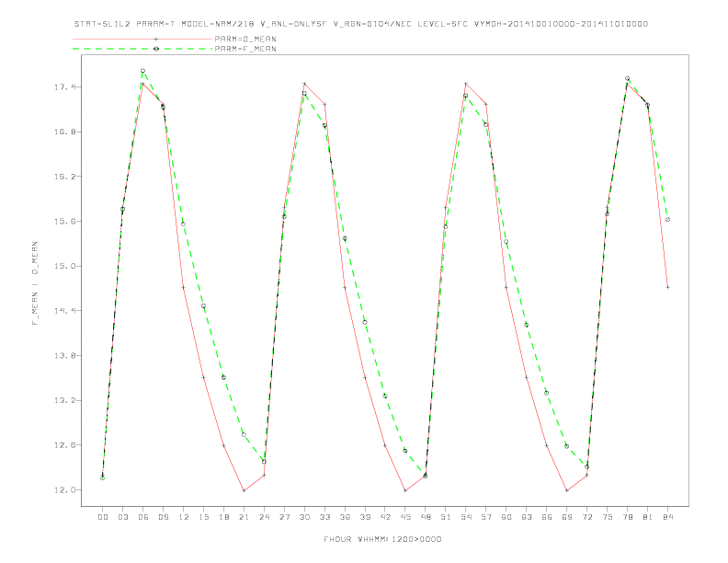Click the 60 x-axis tick label
The width and height of the screenshot is (728, 563).
[506, 517]
